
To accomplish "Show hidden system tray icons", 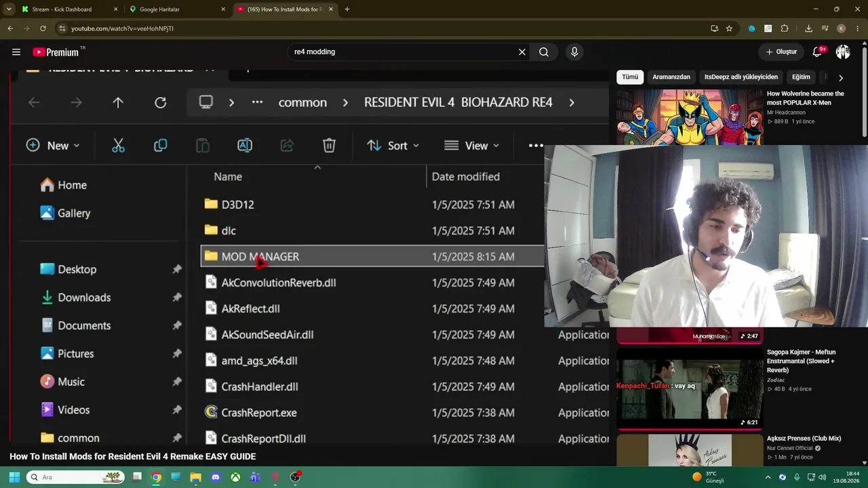I will 768,477.
